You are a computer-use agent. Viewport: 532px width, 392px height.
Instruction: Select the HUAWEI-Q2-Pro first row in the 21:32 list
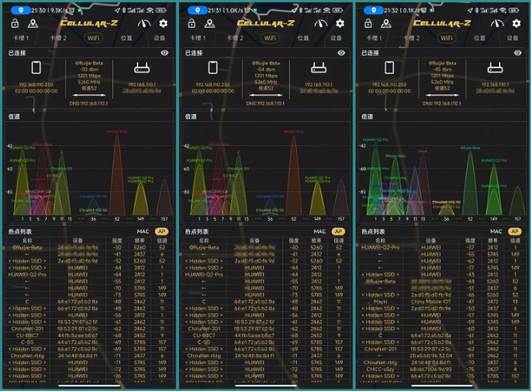tap(442, 247)
